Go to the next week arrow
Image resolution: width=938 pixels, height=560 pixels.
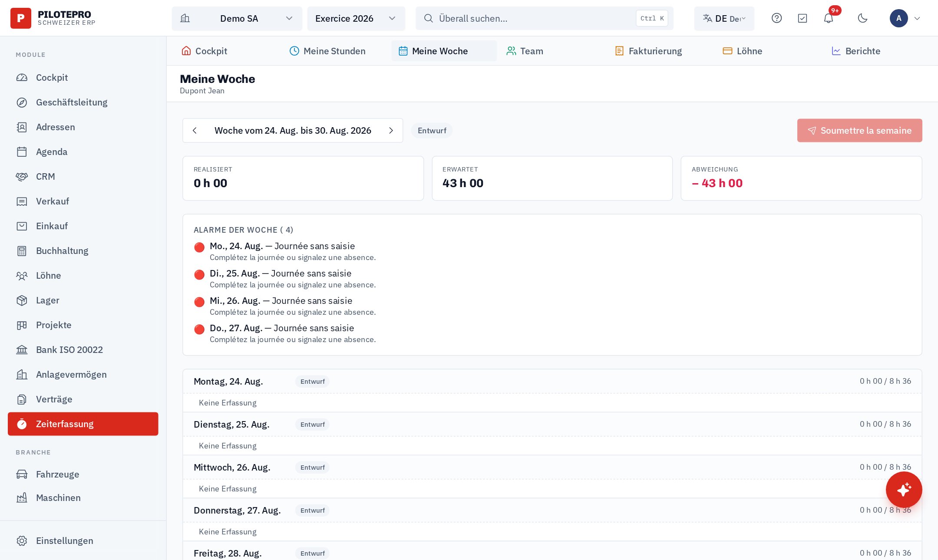(x=391, y=131)
